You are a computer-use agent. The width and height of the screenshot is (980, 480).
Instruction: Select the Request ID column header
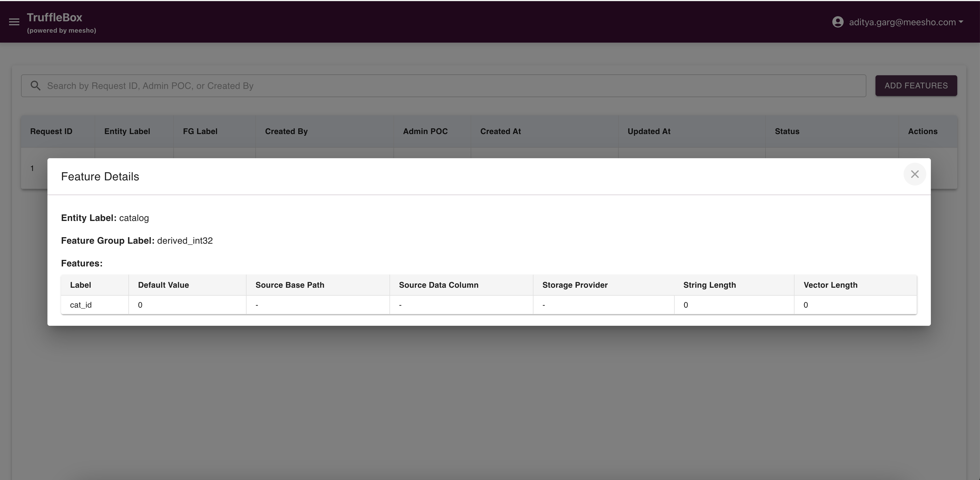pyautogui.click(x=51, y=131)
